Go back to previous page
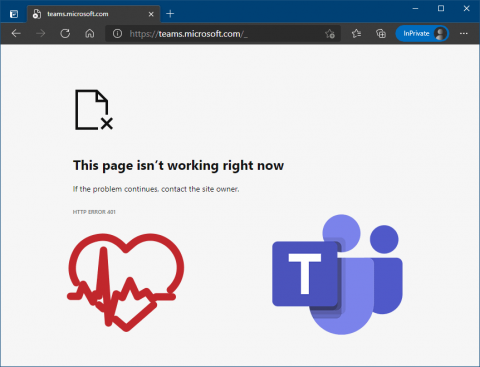Image resolution: width=480 pixels, height=367 pixels. [x=16, y=33]
